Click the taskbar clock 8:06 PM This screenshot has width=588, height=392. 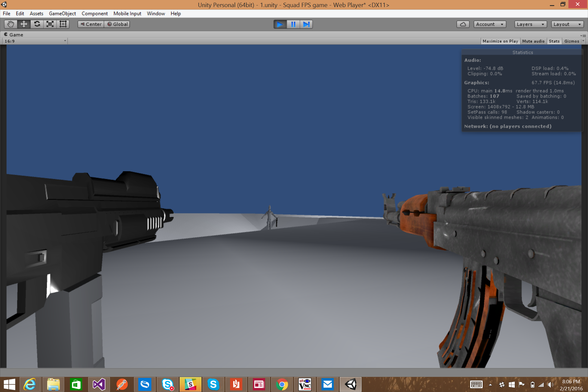(x=571, y=382)
